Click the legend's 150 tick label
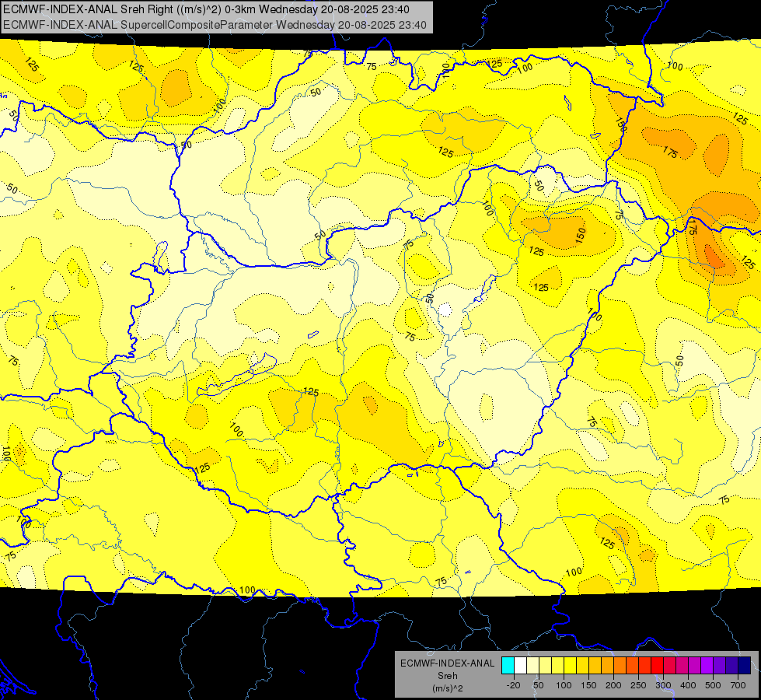The height and width of the screenshot is (700, 761). pyautogui.click(x=588, y=685)
